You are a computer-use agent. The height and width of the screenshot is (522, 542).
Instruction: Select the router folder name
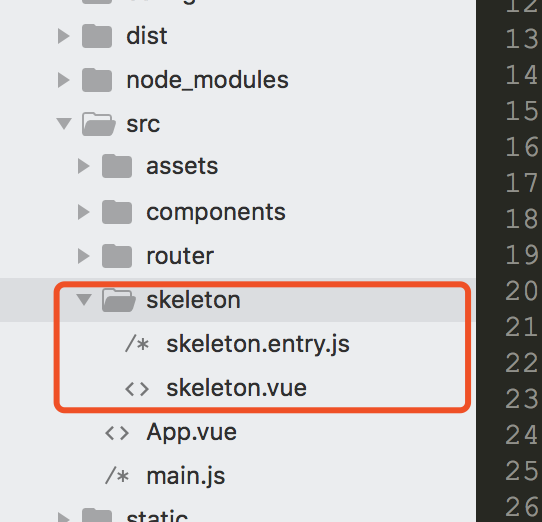[180, 256]
